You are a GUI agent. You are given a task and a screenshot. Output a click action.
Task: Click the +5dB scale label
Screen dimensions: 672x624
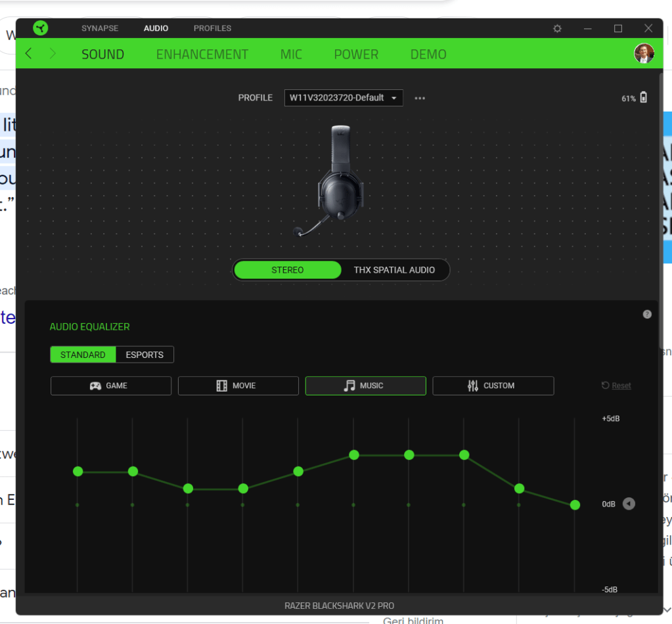point(611,418)
